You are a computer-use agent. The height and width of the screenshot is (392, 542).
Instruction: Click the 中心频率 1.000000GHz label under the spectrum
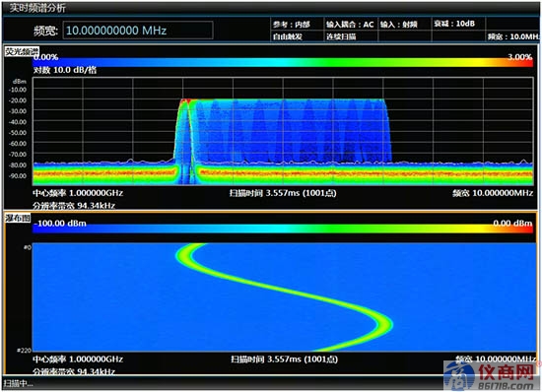78,193
